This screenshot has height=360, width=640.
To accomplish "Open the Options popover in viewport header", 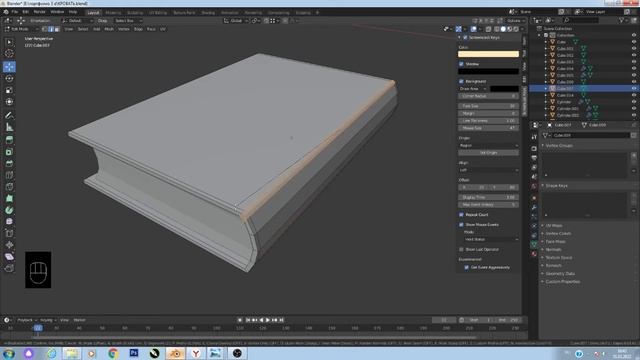I will click(516, 20).
